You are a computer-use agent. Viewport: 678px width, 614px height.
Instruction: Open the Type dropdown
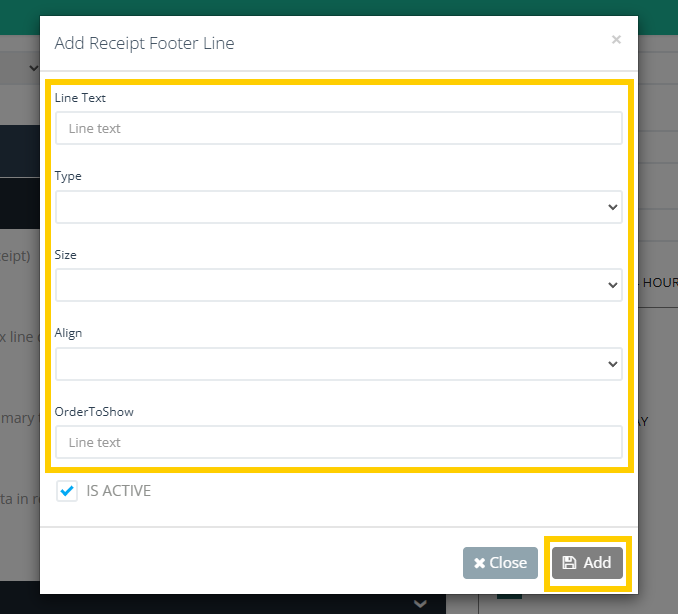[x=338, y=207]
